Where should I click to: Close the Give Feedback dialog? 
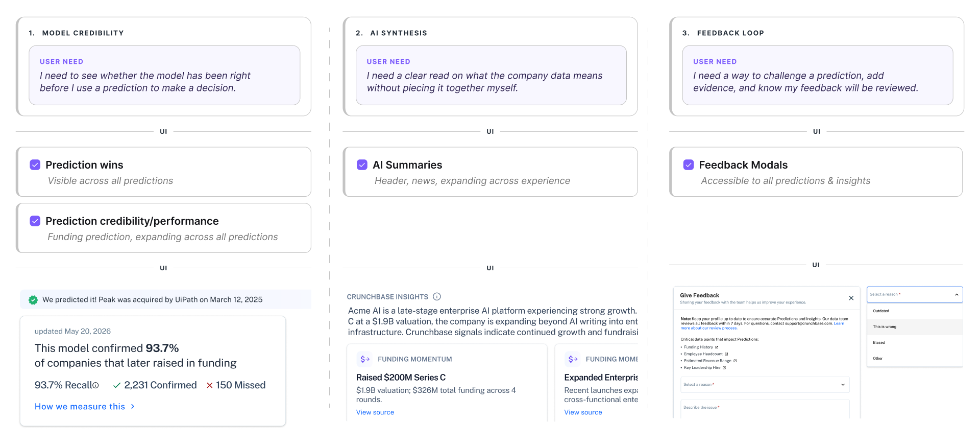pyautogui.click(x=851, y=298)
